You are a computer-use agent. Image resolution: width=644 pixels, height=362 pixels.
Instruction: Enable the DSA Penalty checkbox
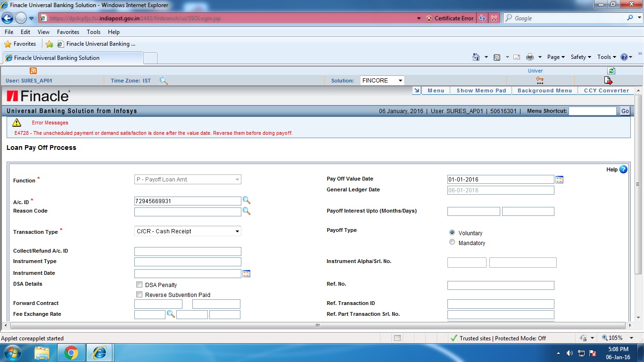point(140,284)
